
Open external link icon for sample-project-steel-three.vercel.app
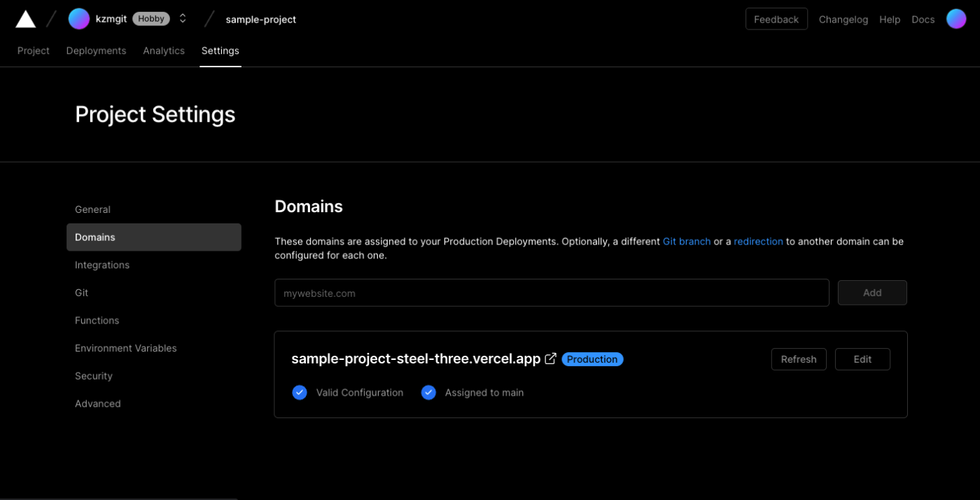tap(551, 359)
